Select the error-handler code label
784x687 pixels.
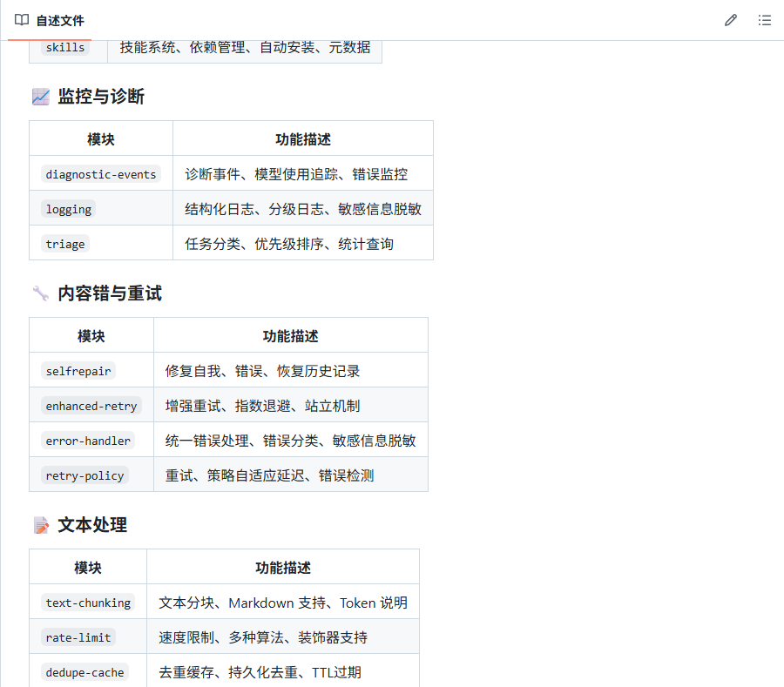click(x=88, y=441)
